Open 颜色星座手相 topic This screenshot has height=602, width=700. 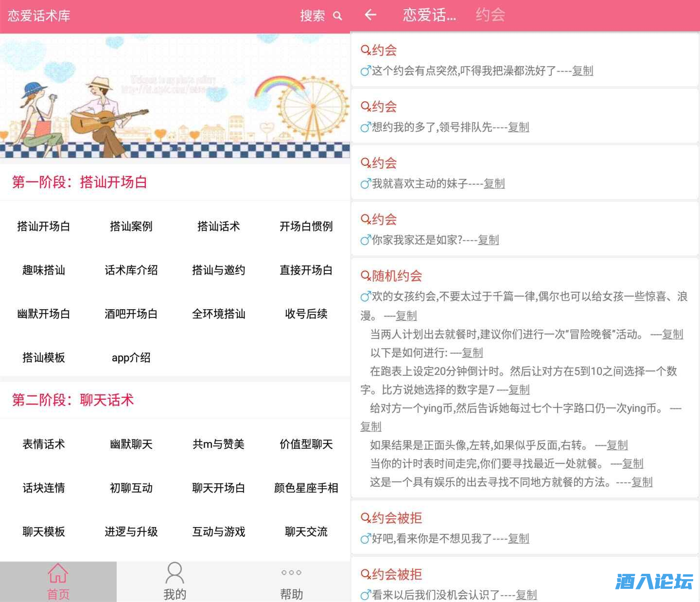306,488
